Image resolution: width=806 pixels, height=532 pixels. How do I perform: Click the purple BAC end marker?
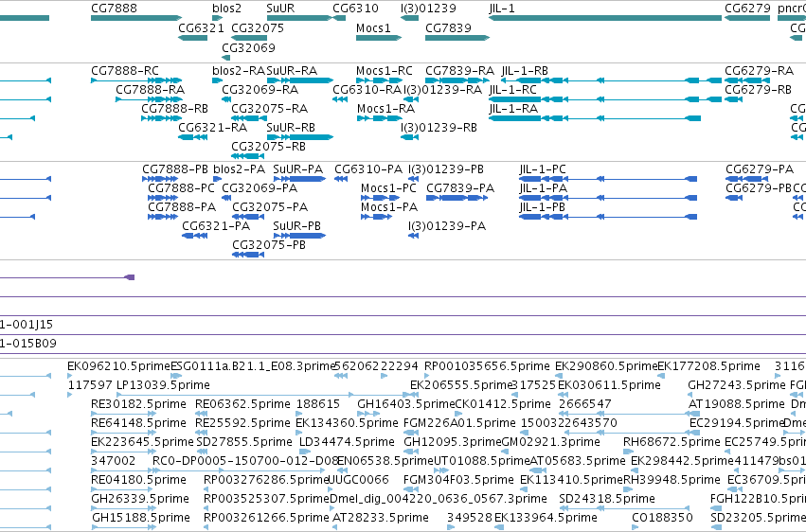[130, 277]
